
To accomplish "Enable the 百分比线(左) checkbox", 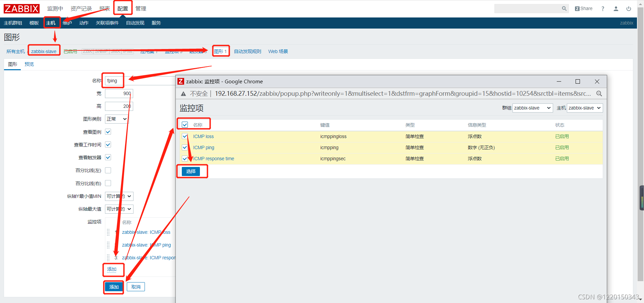I will pos(108,170).
